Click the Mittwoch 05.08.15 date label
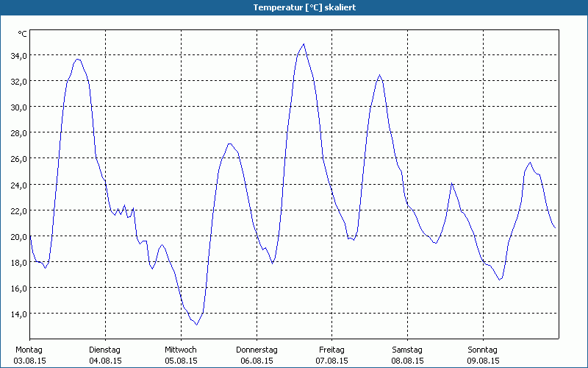This screenshot has width=588, height=368. [180, 355]
